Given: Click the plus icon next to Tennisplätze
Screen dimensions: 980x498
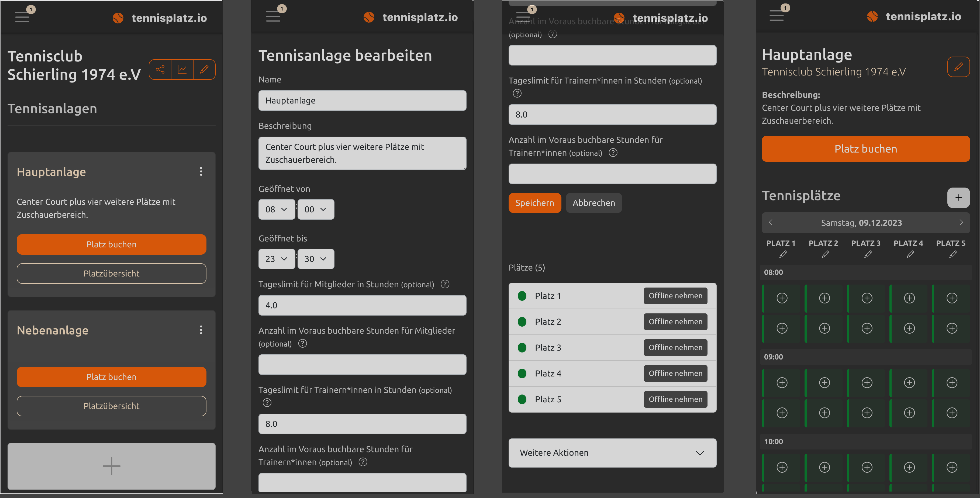Looking at the screenshot, I should tap(958, 198).
